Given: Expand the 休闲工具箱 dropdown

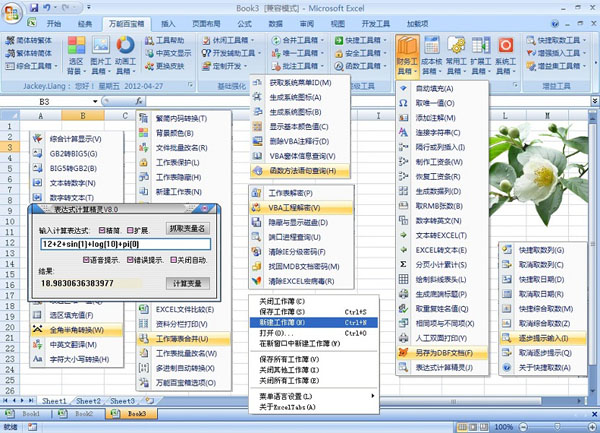Looking at the screenshot, I should [252, 40].
